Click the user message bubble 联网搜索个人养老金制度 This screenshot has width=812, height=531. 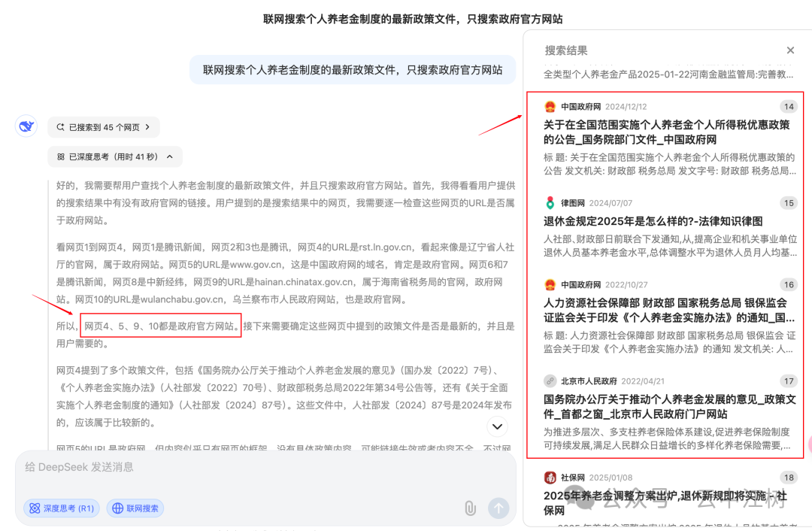click(353, 70)
